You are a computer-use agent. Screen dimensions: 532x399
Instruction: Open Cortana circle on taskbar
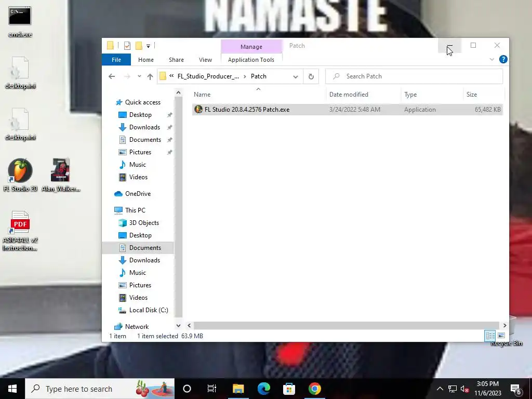(187, 389)
